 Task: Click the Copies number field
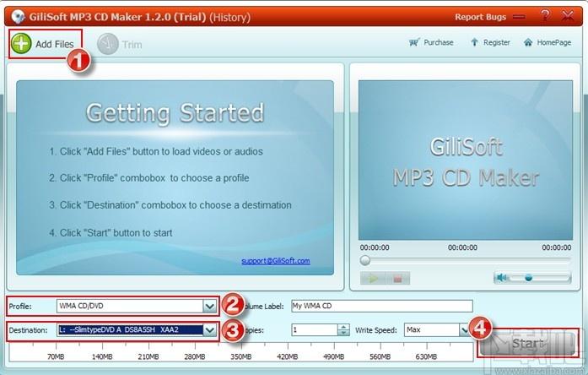point(315,330)
